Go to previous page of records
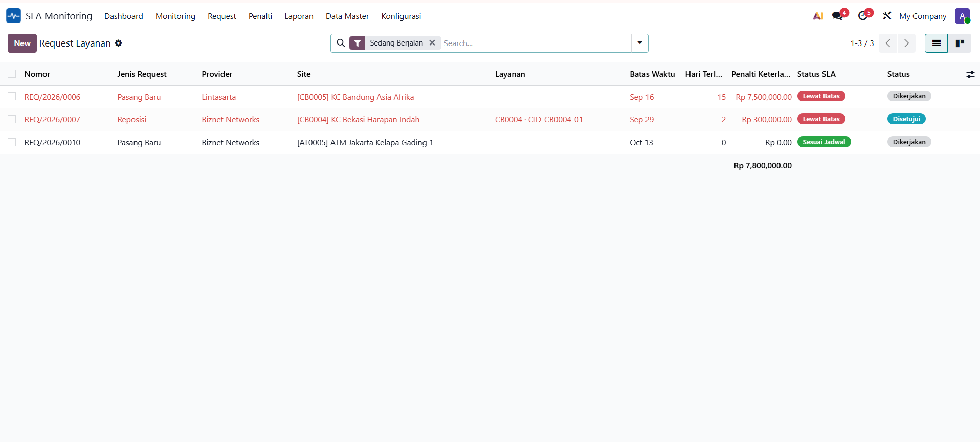This screenshot has width=980, height=442. coord(888,43)
